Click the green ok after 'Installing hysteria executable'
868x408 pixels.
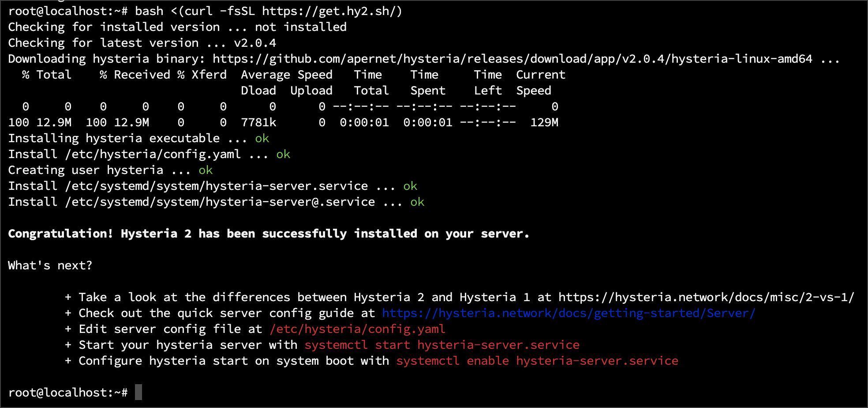click(262, 138)
